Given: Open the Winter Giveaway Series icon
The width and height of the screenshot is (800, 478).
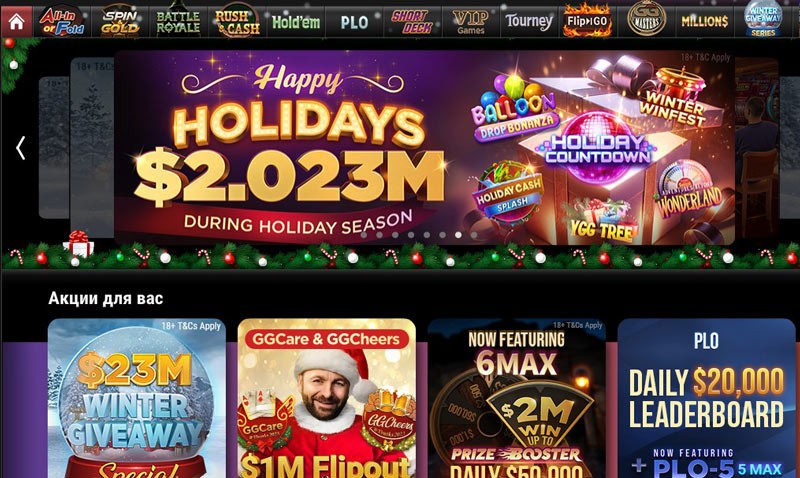Looking at the screenshot, I should [763, 19].
